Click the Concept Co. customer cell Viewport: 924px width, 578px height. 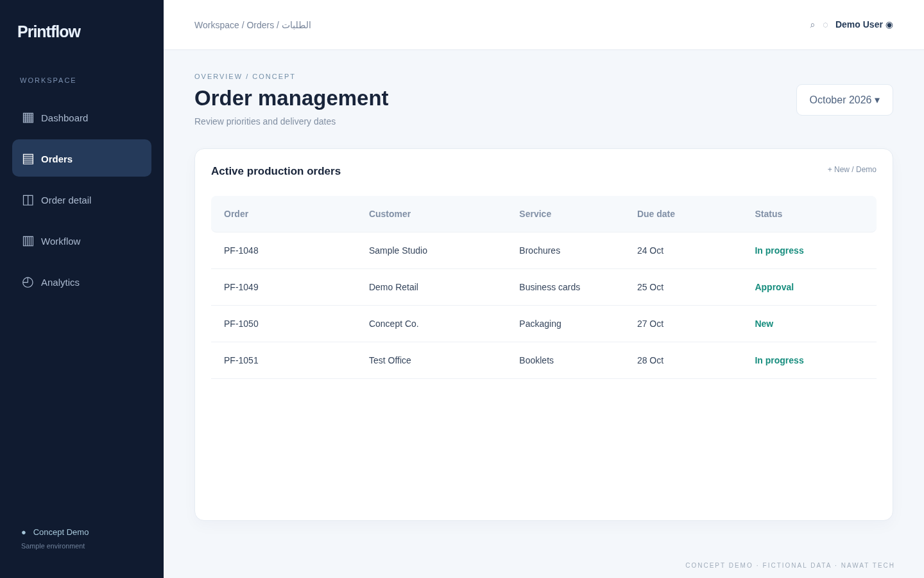(394, 324)
